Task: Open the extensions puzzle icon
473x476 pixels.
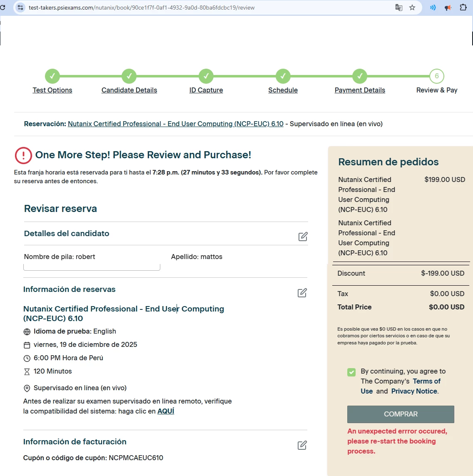Action: 463,7
